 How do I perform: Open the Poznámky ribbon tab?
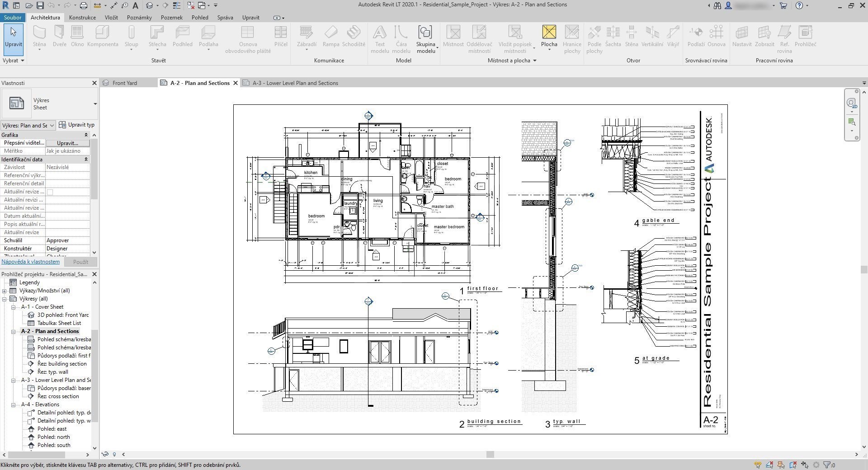coord(139,18)
